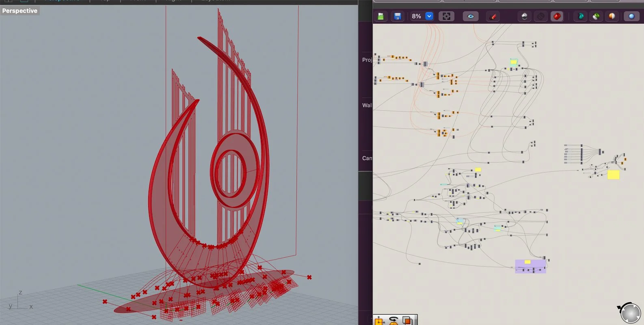Save the Grasshopper document with the floppy icon
The image size is (644, 325).
pos(398,16)
